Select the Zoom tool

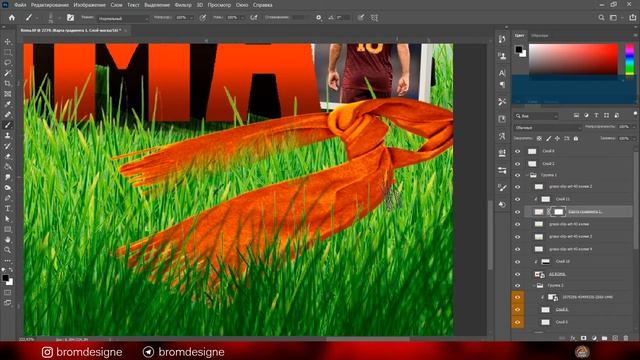click(x=8, y=250)
